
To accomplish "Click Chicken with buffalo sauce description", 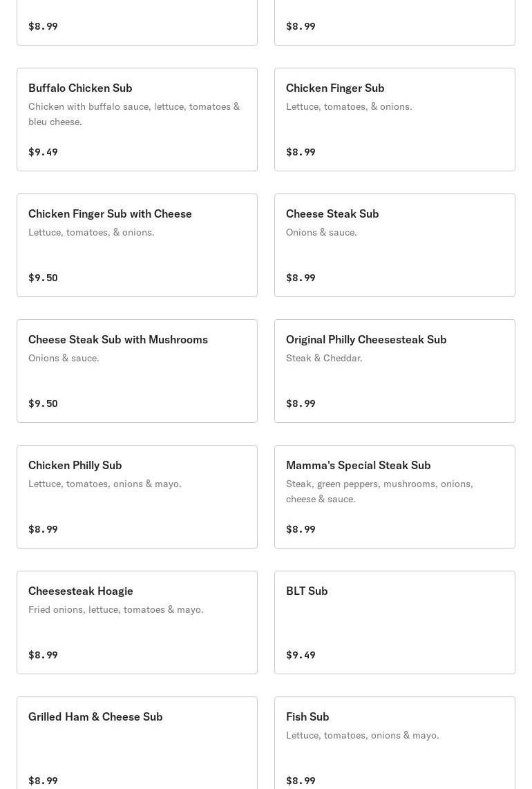I will [134, 114].
